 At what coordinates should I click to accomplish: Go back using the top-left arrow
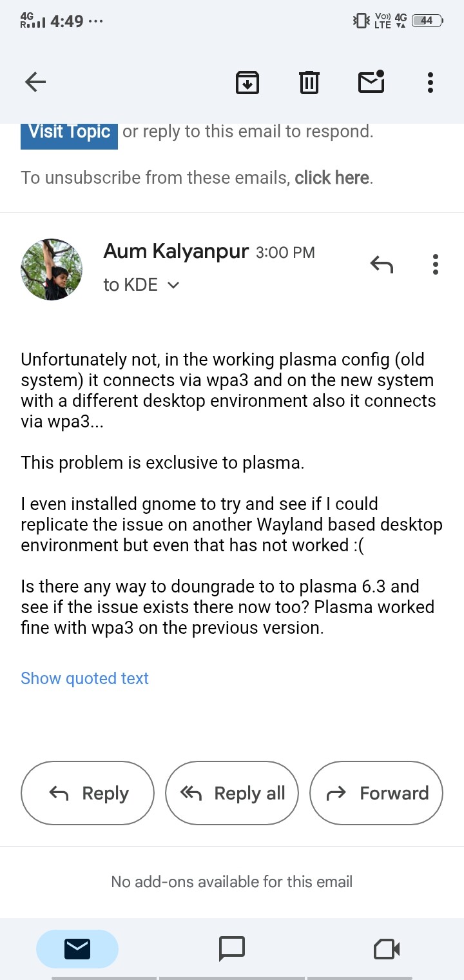pos(35,82)
